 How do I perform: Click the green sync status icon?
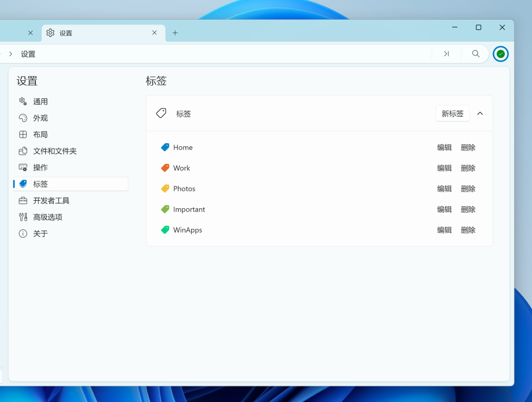coord(500,54)
